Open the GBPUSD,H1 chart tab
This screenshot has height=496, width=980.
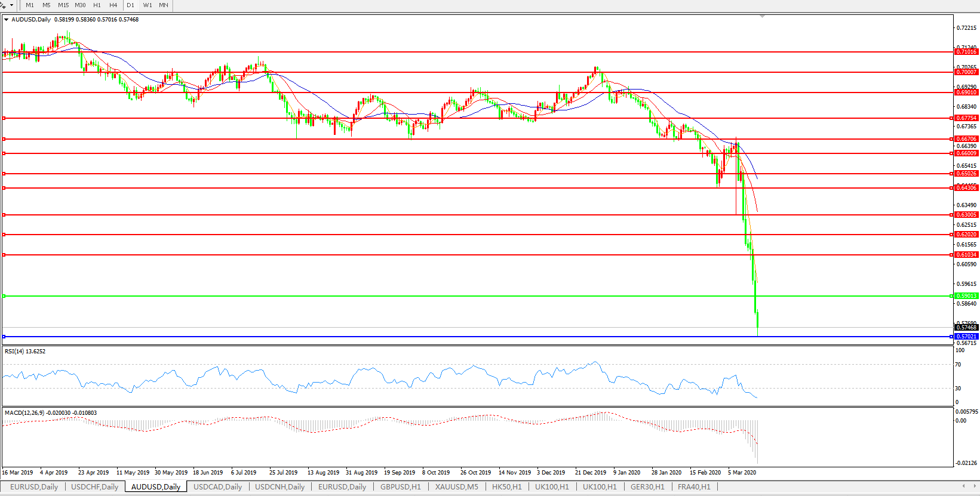click(x=400, y=487)
